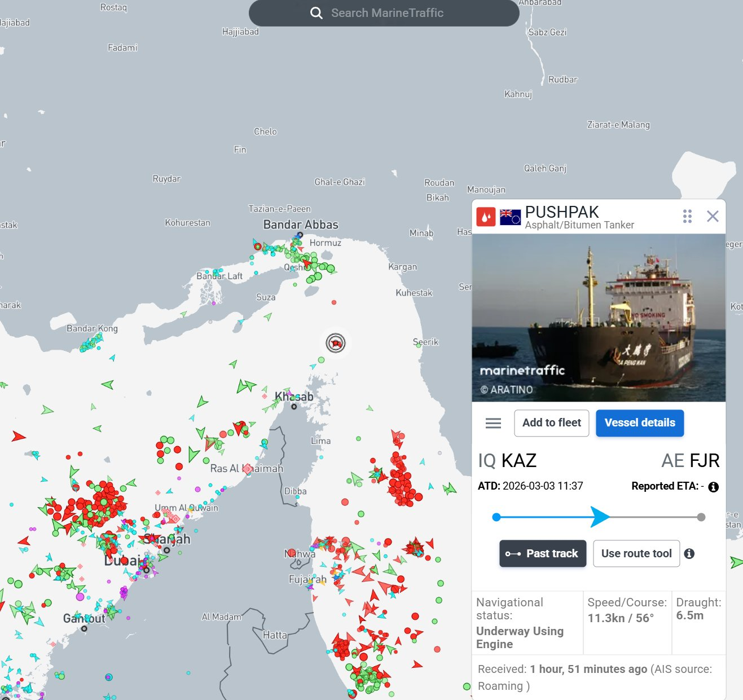743x700 pixels.
Task: Click the Add to fleet button
Action: [552, 423]
